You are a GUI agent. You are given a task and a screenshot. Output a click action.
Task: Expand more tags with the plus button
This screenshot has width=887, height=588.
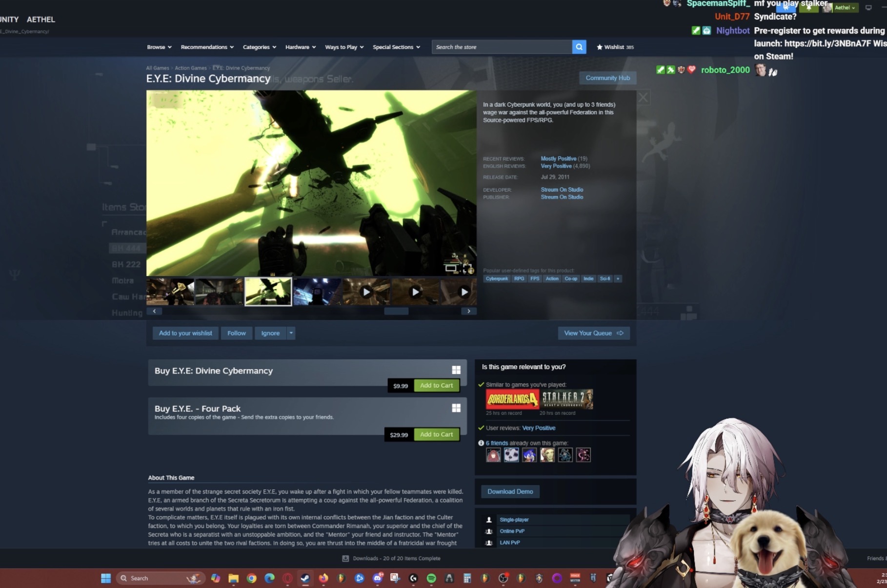tap(618, 279)
